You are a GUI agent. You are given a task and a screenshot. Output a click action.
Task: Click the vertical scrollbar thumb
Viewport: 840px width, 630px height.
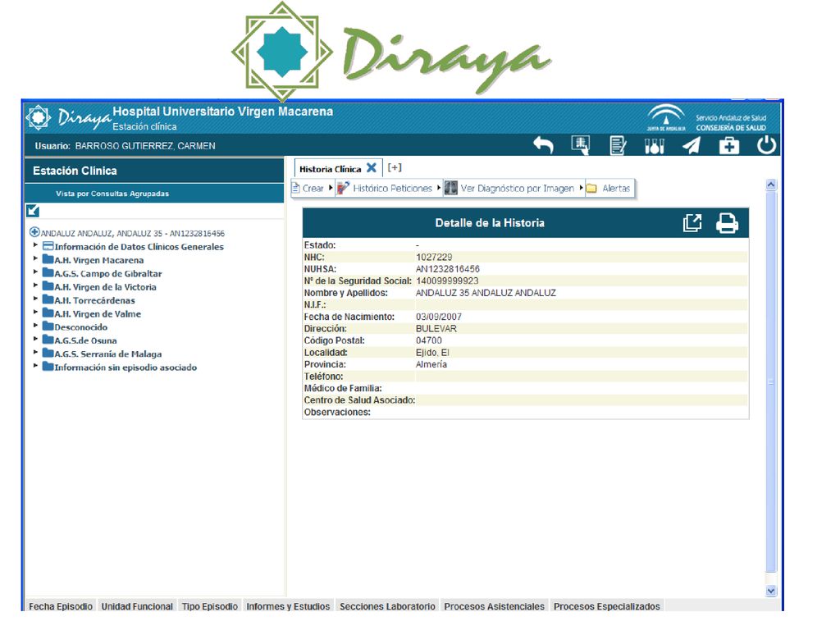click(x=771, y=381)
